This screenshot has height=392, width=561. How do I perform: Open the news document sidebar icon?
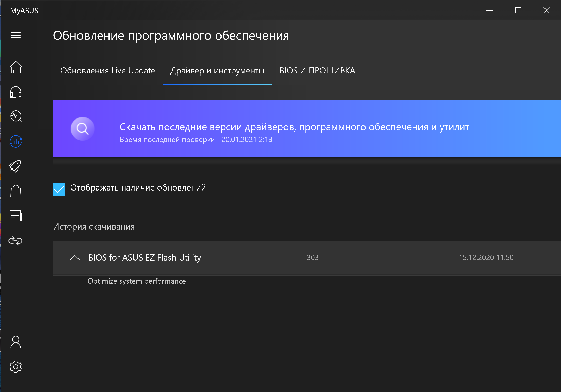click(16, 216)
